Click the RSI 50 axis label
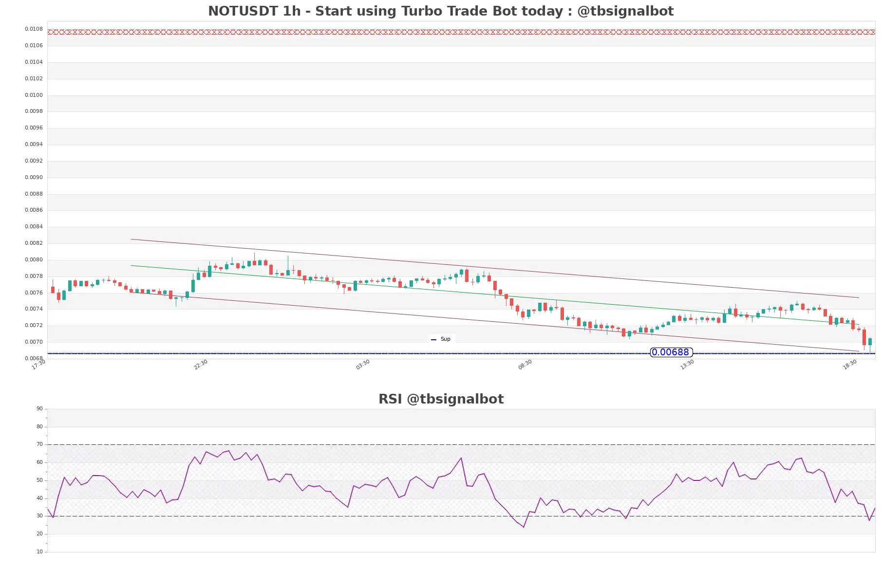This screenshot has height=588, width=882. 39,480
